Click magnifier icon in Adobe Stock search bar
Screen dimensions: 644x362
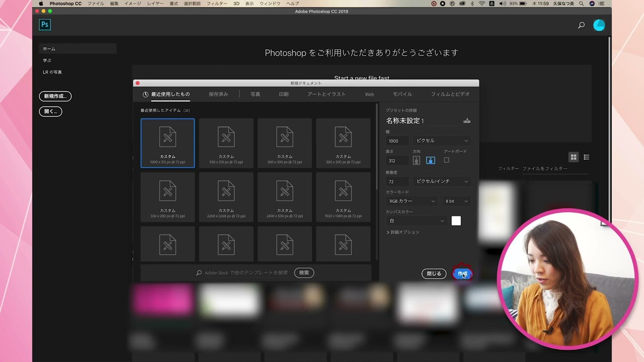[x=199, y=273]
